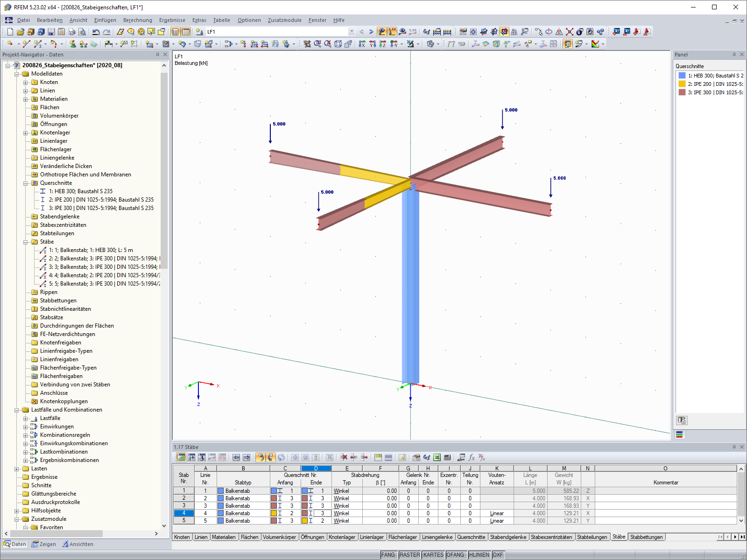Open a file with the folder icon
The width and height of the screenshot is (747, 560).
pos(20,32)
